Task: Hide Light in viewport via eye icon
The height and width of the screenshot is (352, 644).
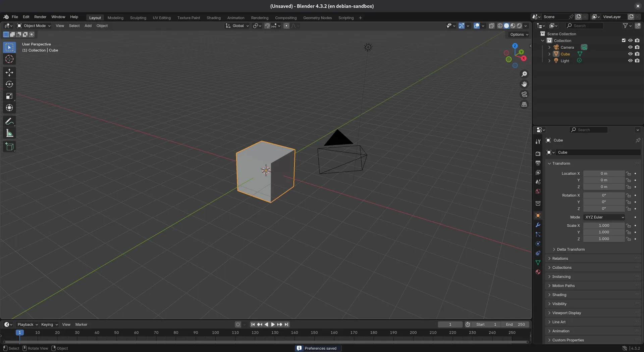Action: point(630,61)
